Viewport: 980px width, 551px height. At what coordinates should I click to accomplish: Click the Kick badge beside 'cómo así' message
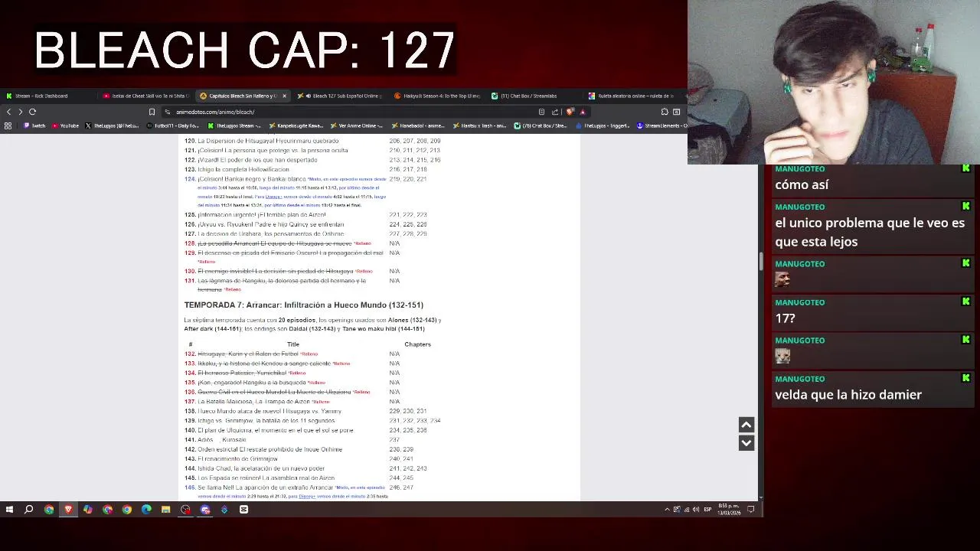[x=965, y=168]
